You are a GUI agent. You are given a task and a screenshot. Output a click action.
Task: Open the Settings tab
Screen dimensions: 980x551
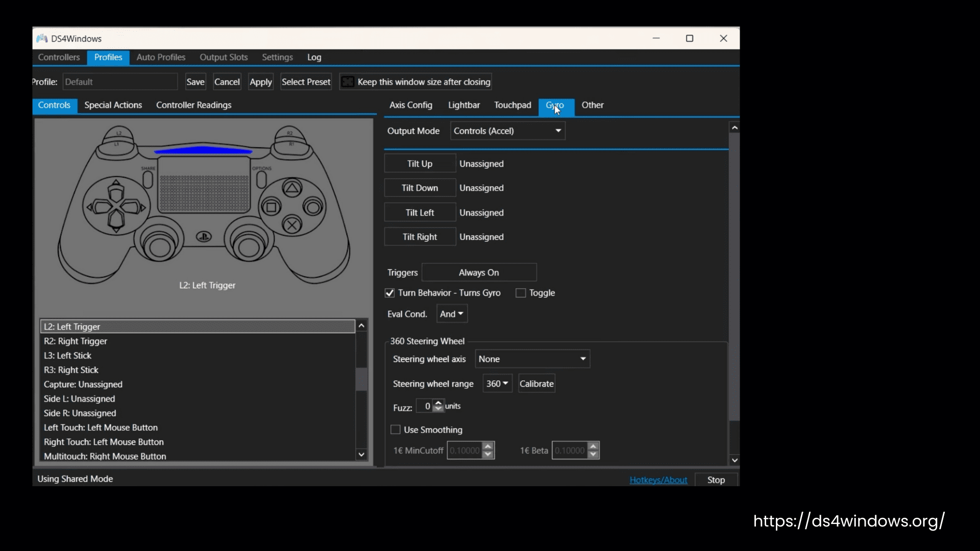coord(277,57)
